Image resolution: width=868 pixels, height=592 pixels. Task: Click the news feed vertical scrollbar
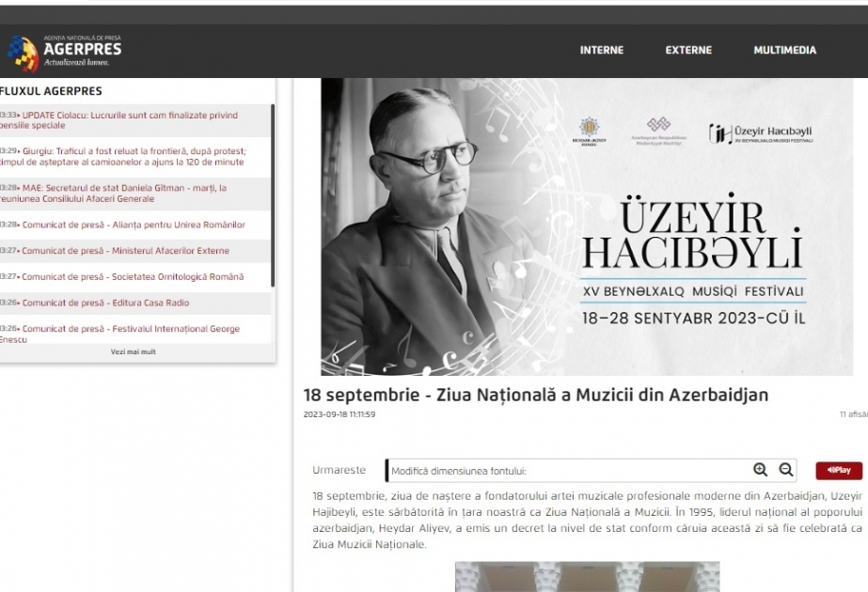tap(273, 195)
